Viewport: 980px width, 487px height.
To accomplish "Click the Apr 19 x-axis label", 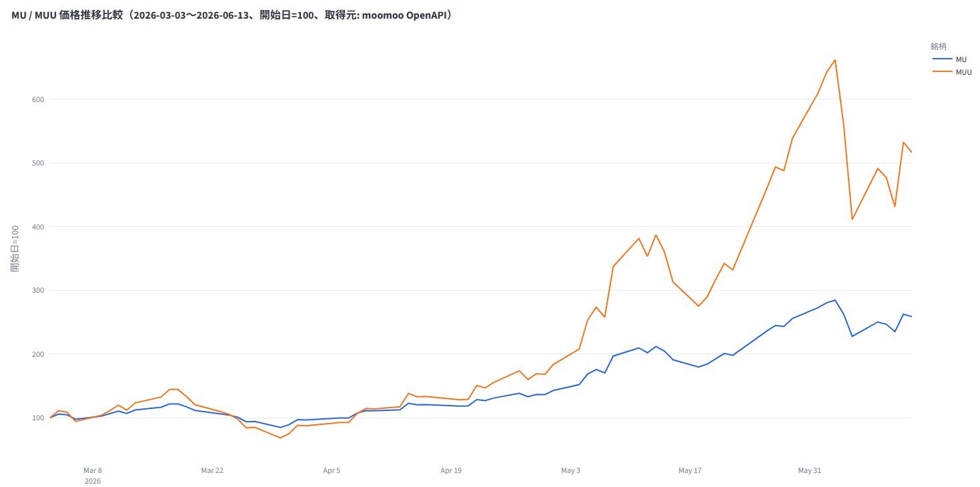I will (451, 470).
